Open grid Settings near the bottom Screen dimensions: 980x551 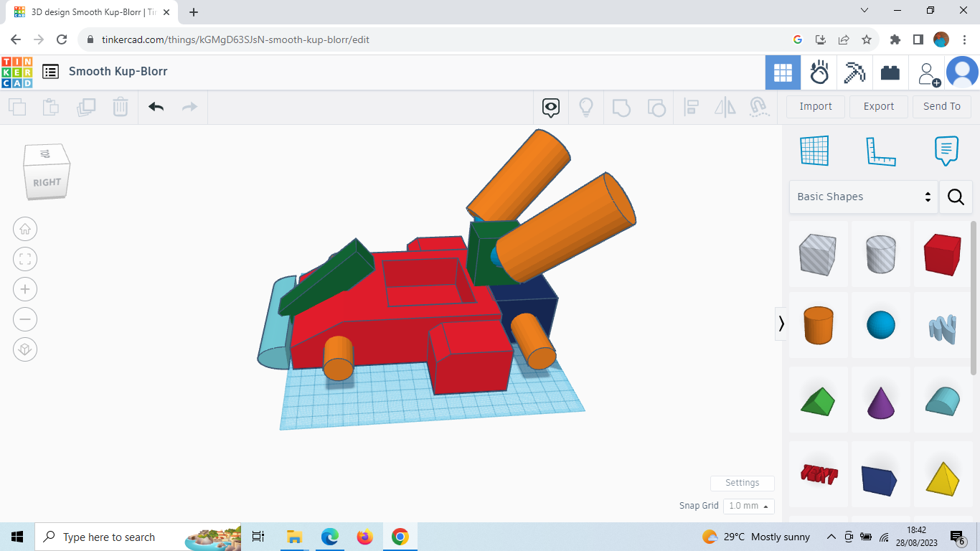[742, 483]
